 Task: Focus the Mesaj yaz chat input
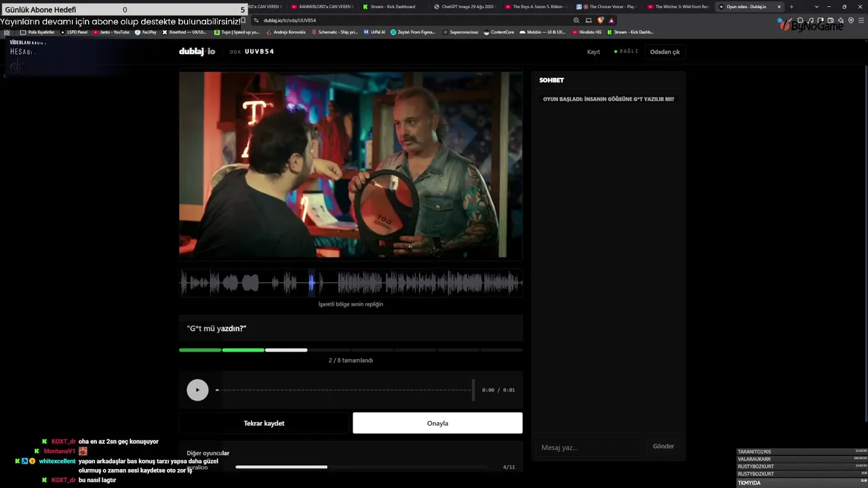click(x=589, y=447)
